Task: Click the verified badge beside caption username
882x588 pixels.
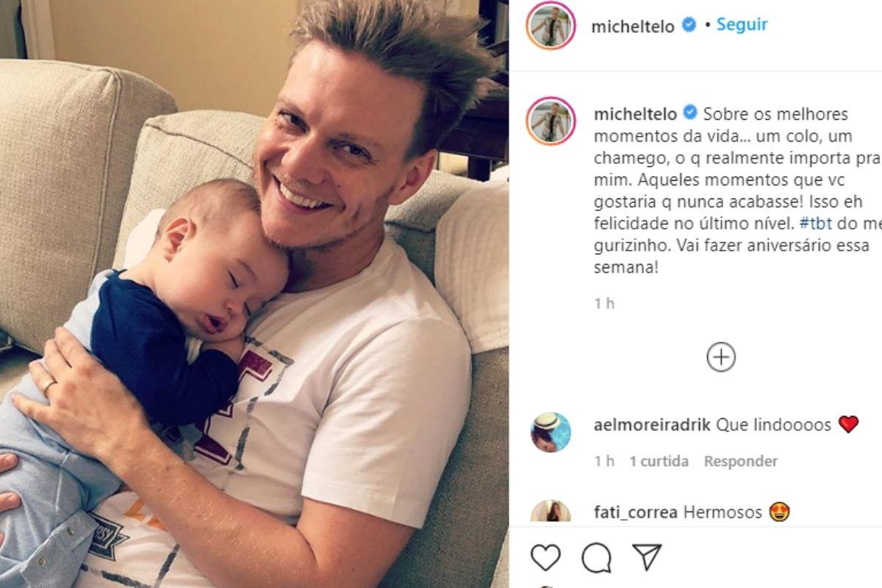Action: pyautogui.click(x=690, y=114)
